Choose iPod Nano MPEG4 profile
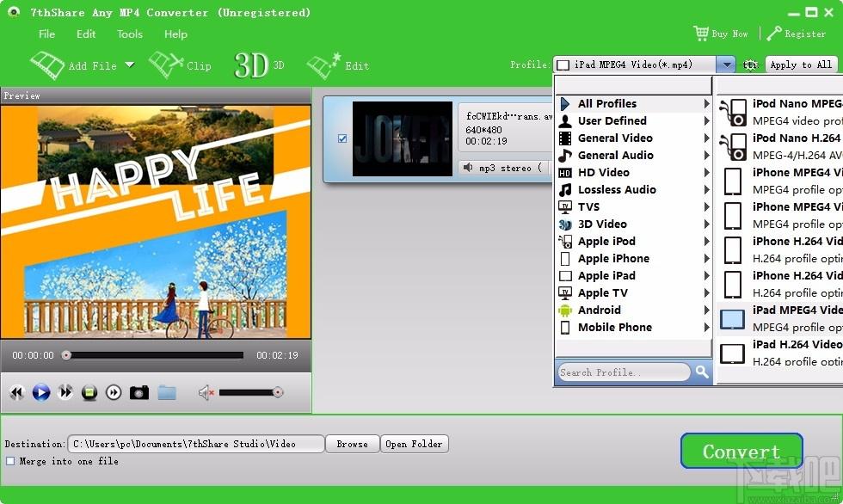 click(x=781, y=112)
